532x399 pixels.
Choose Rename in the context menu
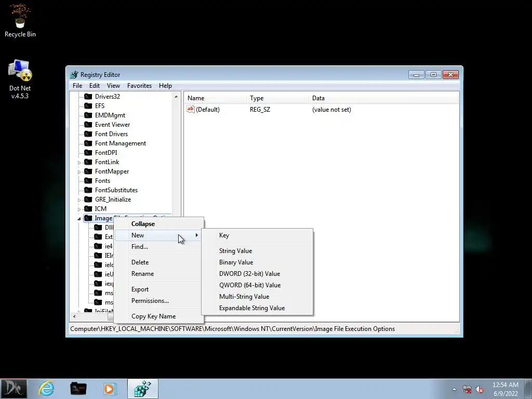159,273
